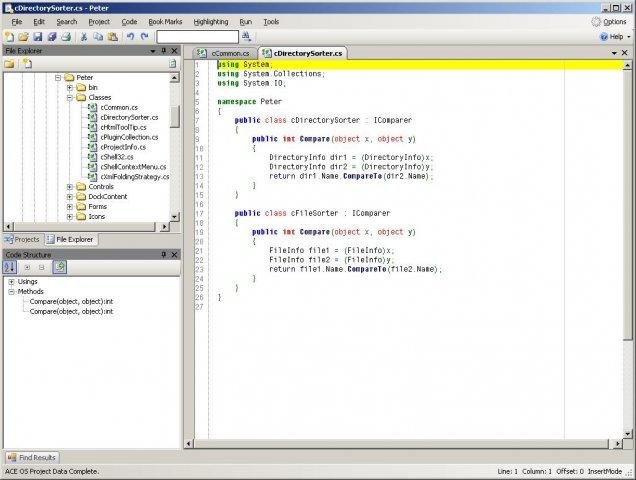Pin the File Explorer panel with pushpin icon
The width and height of the screenshot is (636, 480).
point(163,50)
